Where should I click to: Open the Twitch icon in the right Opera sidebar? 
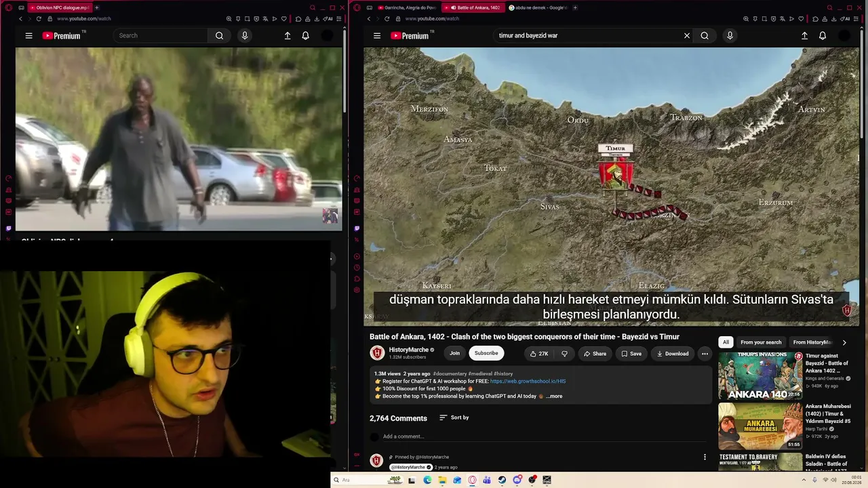357,228
